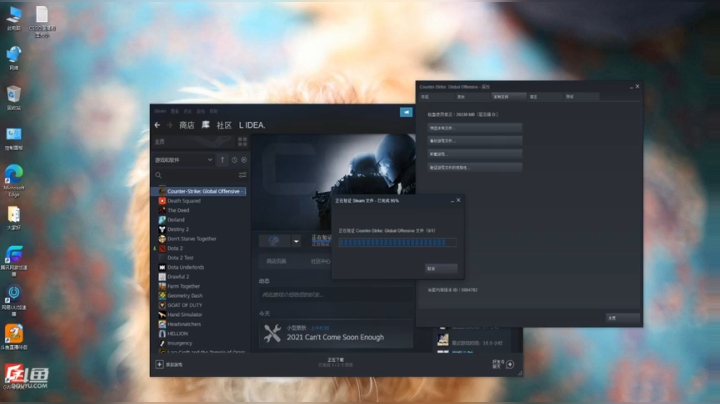The height and width of the screenshot is (404, 720).
Task: Select the Betas tab in Properties
Action: [582, 97]
